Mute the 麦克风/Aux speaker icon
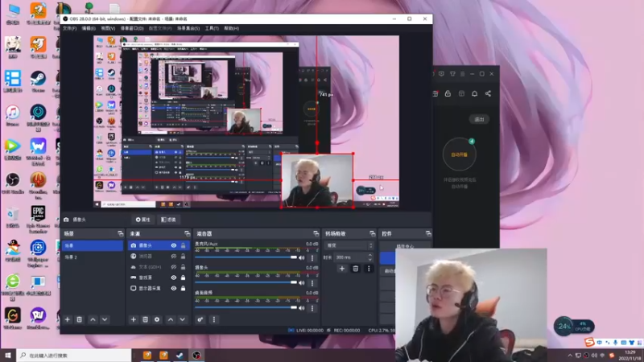644x362 pixels. (x=302, y=257)
